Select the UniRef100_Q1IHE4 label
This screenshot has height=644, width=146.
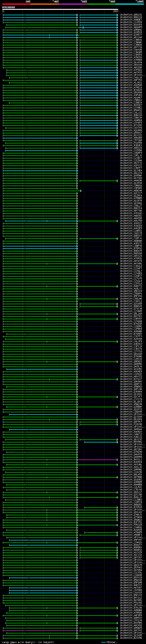click(131, 170)
